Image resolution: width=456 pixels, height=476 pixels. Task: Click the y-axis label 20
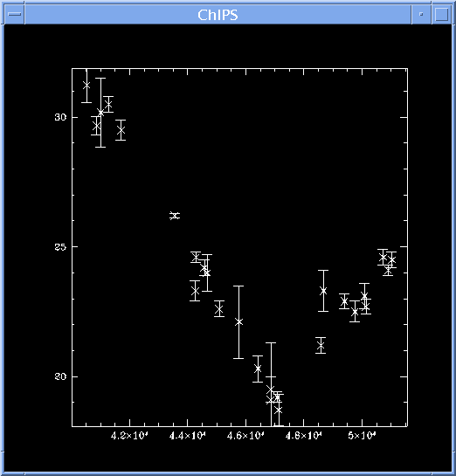coord(60,376)
